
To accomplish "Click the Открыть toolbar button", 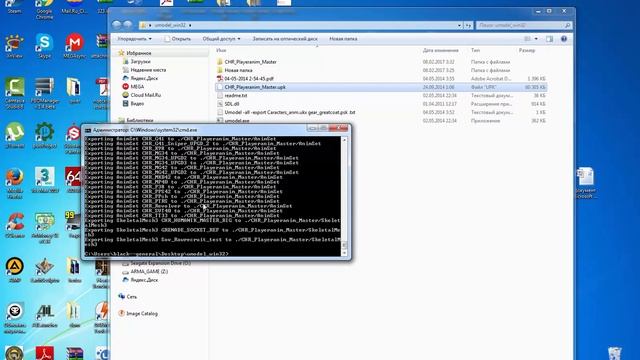I will [178, 39].
